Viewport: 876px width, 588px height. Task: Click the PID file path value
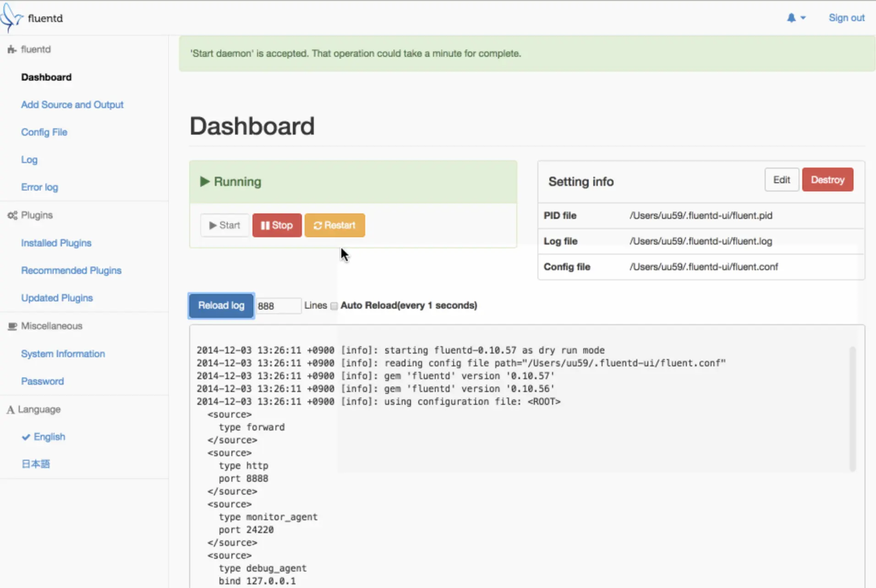pos(701,215)
